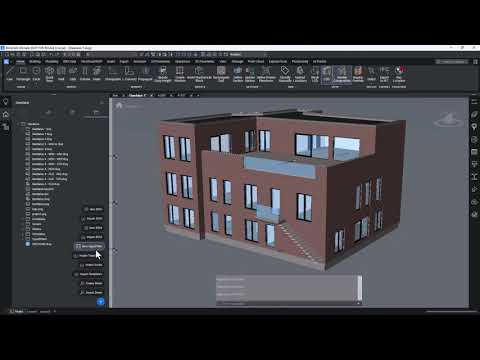Activate the Quick Draw tool
The height and width of the screenshot is (360, 480).
49,74
